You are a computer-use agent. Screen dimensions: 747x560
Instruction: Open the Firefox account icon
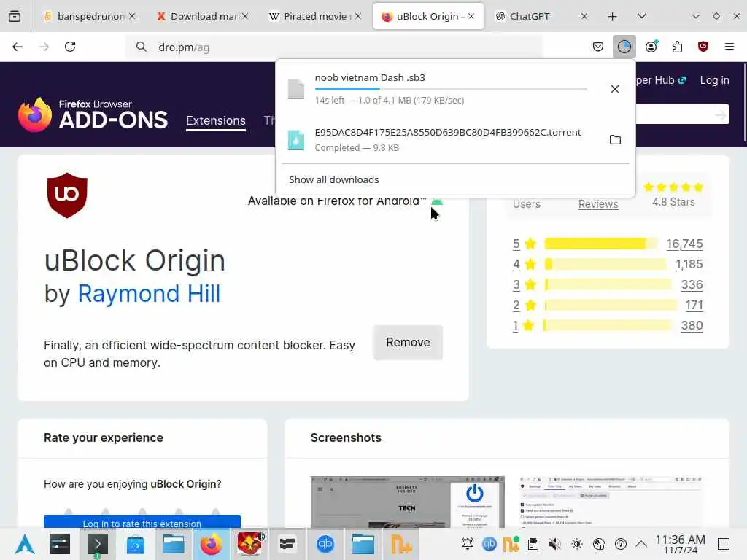coord(651,47)
